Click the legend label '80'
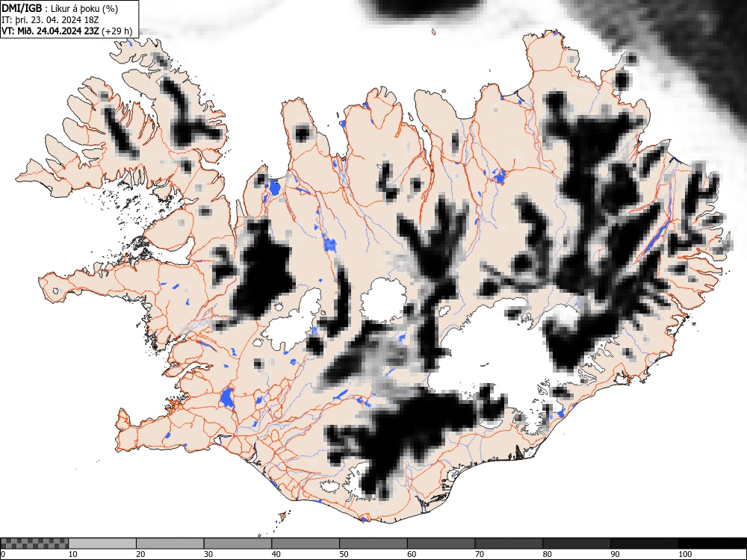The image size is (747, 560). tap(547, 554)
